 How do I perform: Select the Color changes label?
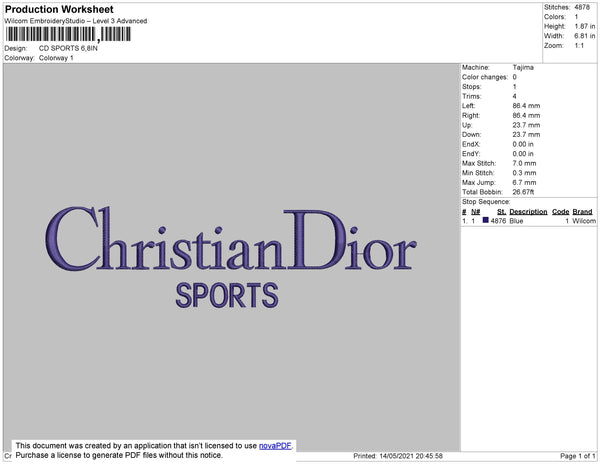485,77
